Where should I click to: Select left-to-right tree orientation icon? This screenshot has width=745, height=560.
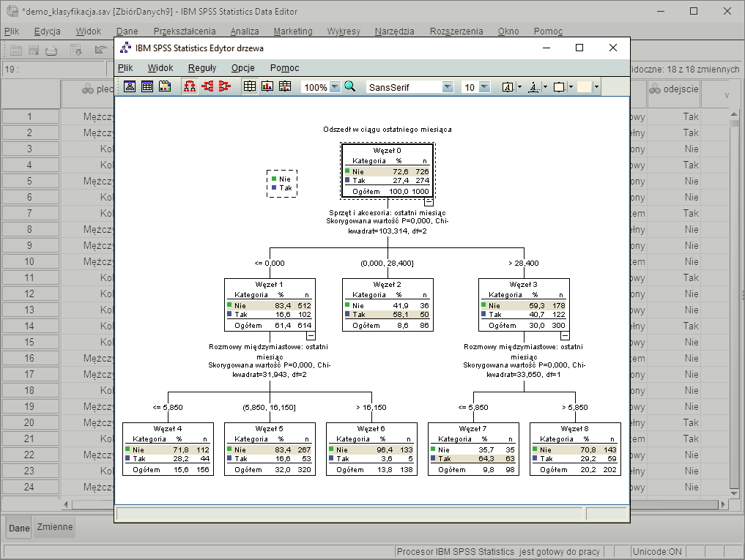coord(207,86)
